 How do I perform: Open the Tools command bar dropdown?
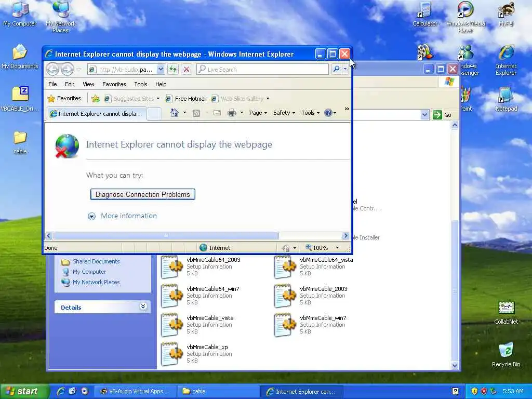(x=311, y=113)
